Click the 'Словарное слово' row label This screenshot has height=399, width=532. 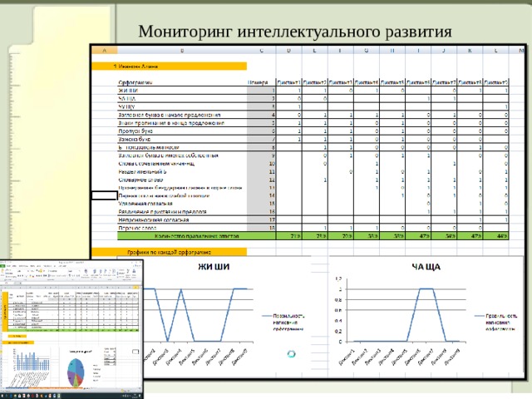140,180
